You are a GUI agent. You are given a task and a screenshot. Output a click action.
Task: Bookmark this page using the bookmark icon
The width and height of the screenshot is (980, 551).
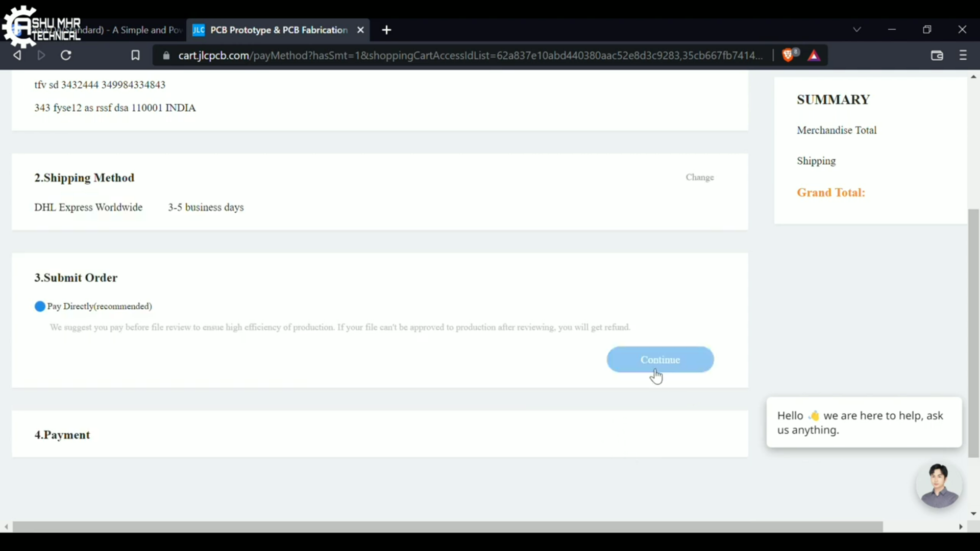pyautogui.click(x=135, y=55)
